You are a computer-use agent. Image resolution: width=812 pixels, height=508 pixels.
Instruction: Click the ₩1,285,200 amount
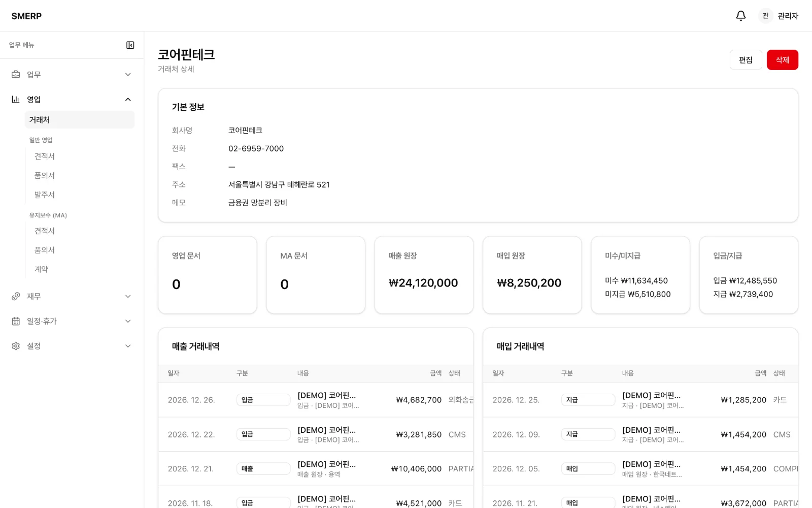743,400
